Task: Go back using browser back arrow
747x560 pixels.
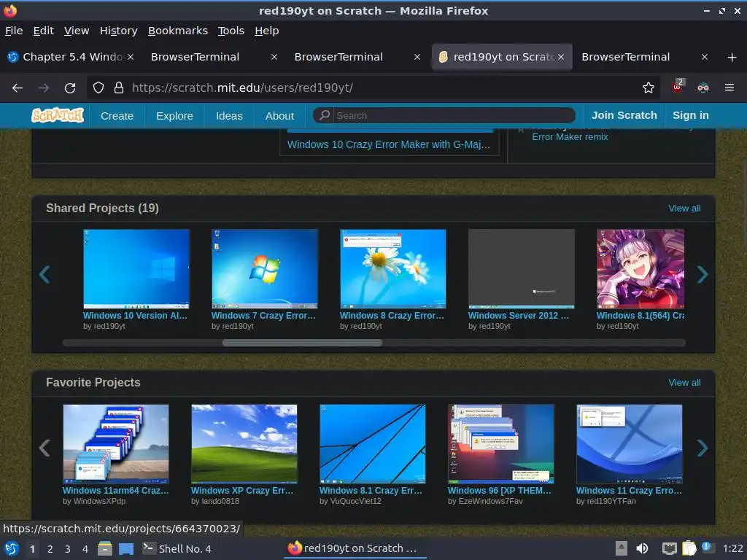Action: tap(18, 87)
